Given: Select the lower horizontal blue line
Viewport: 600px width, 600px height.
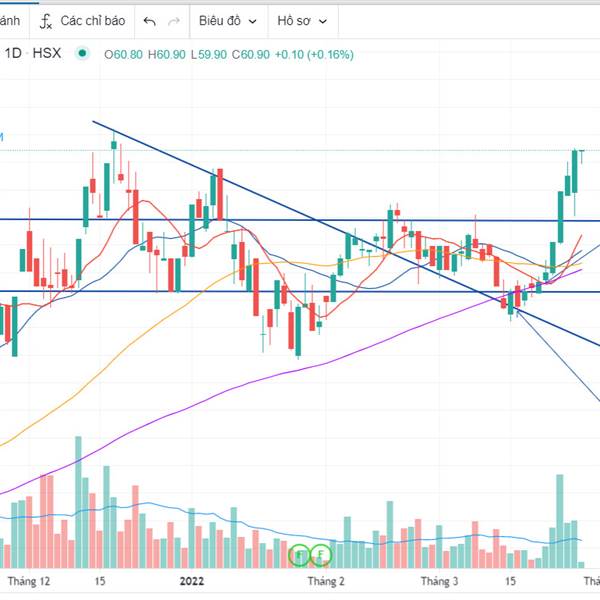Looking at the screenshot, I should [300, 292].
